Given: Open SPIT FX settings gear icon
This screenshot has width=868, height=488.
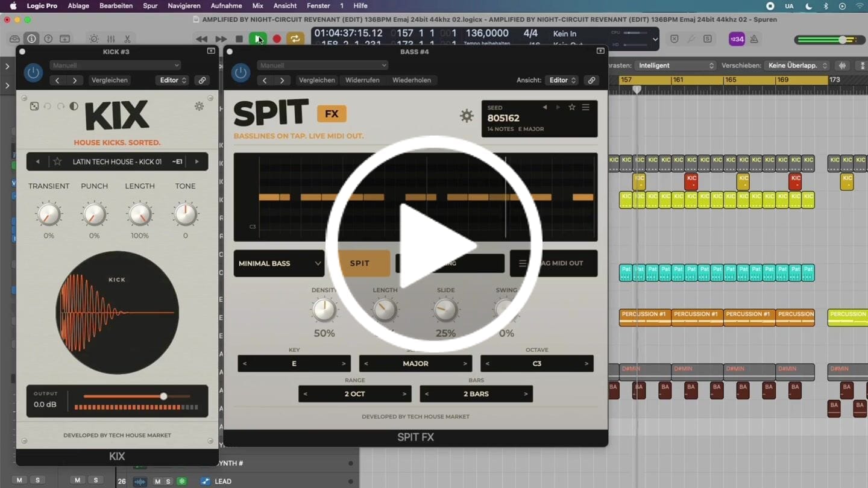Looking at the screenshot, I should point(467,116).
